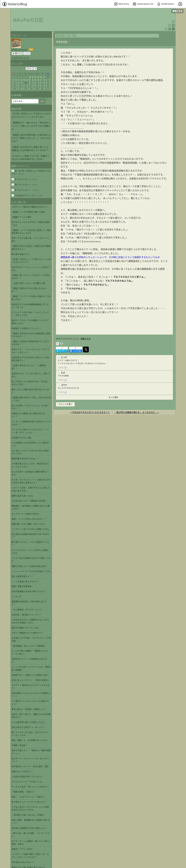Click たぶ commenter avatar
186x868 pixels.
tap(59, 373)
